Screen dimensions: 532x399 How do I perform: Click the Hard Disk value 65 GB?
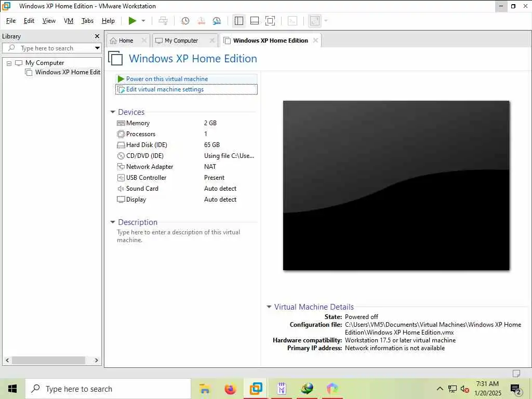[x=212, y=145]
